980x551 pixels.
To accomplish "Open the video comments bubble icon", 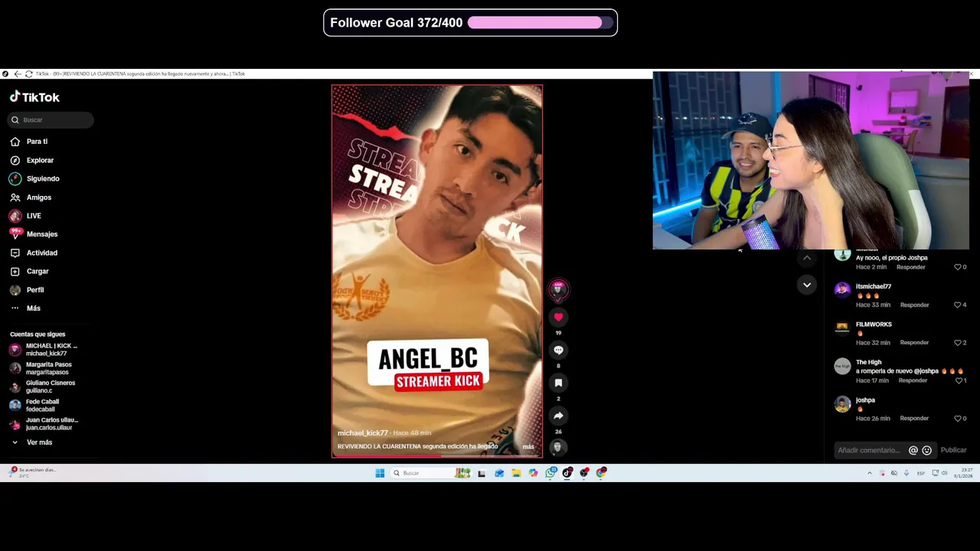I will [x=558, y=350].
